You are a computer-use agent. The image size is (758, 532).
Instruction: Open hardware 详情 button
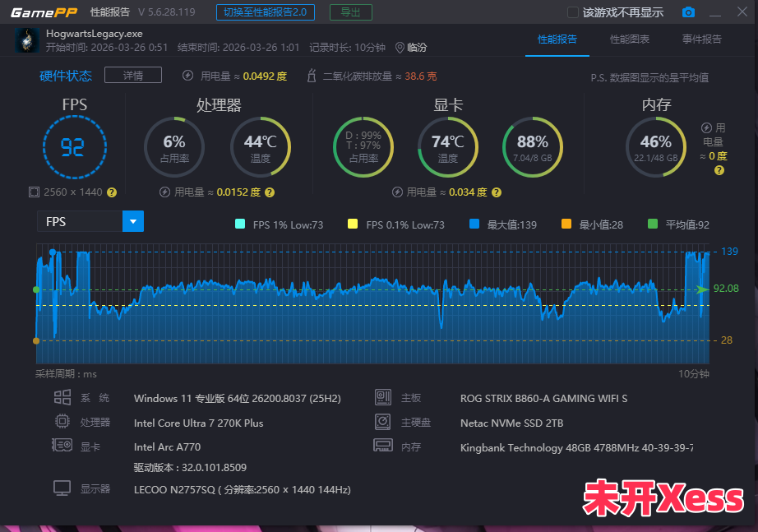pyautogui.click(x=133, y=76)
